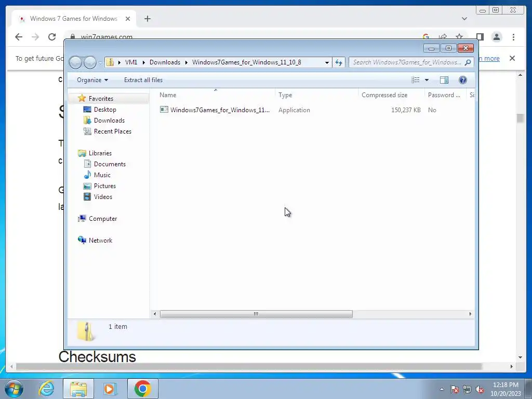Click the Explorer horizontal scrollbar thumb
This screenshot has width=532, height=399.
pos(256,314)
